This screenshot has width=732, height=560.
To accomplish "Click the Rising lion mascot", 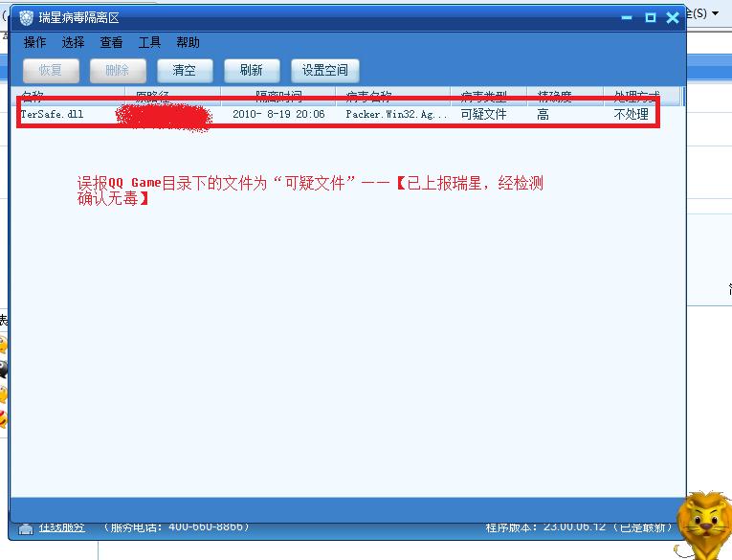I will (x=703, y=526).
